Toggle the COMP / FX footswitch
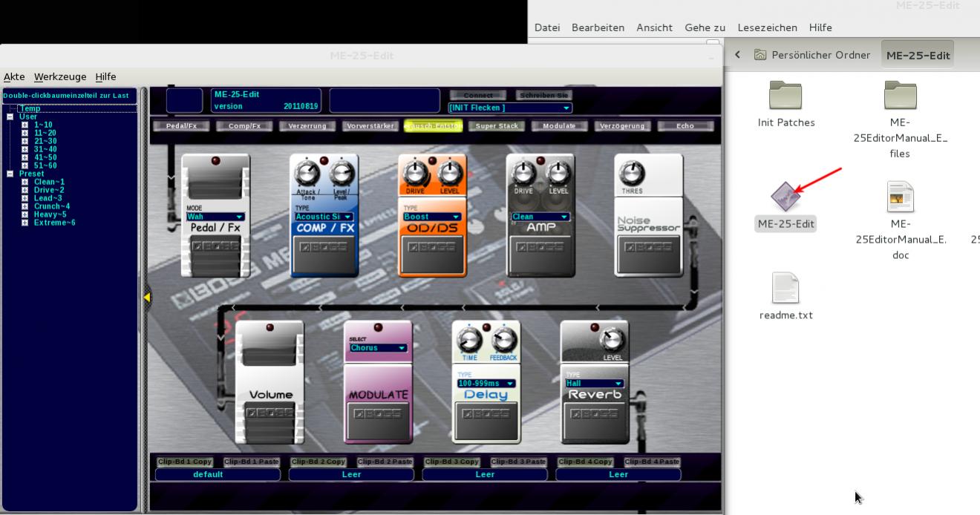Viewport: 980px width, 515px height. [324, 255]
